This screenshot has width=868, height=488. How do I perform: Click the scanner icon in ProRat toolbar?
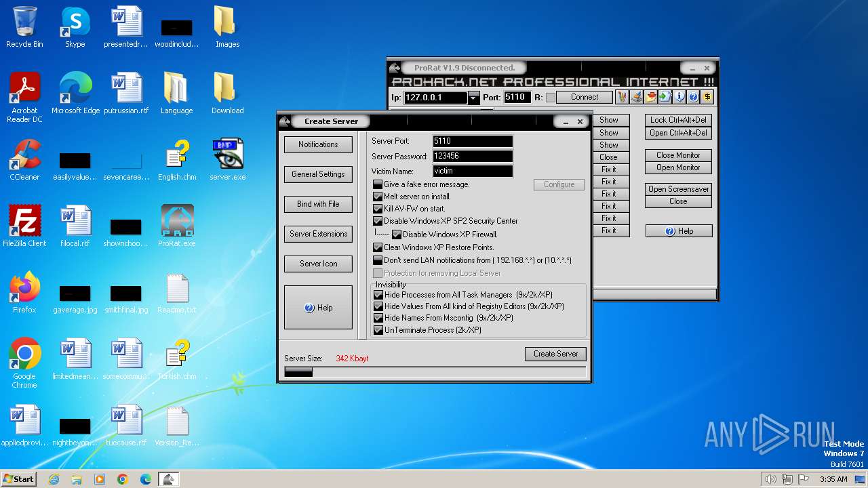636,97
